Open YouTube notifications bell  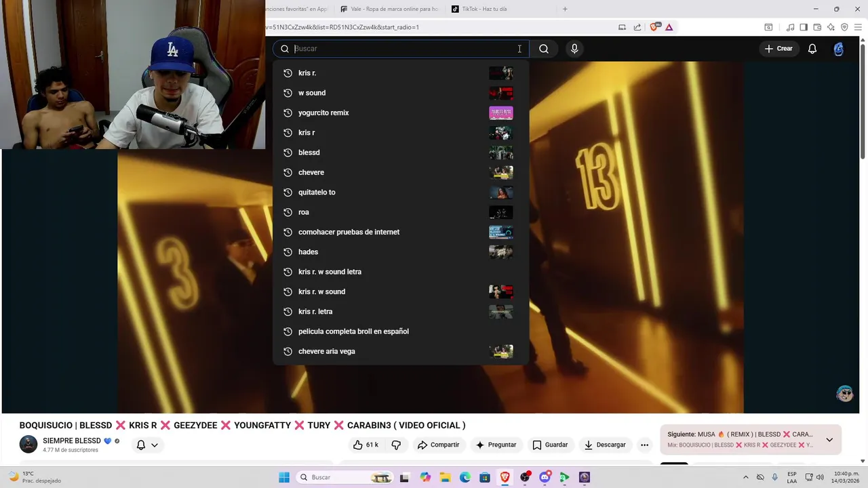tap(812, 49)
